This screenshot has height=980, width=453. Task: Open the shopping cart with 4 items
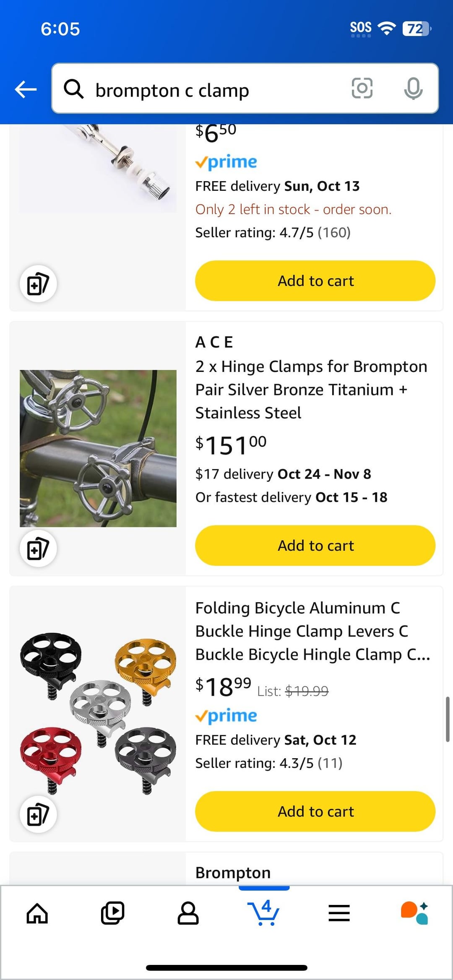click(263, 912)
